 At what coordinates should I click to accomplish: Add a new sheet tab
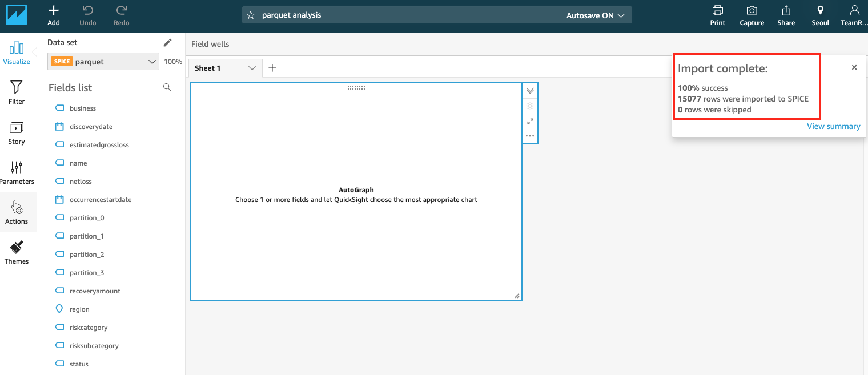(272, 68)
